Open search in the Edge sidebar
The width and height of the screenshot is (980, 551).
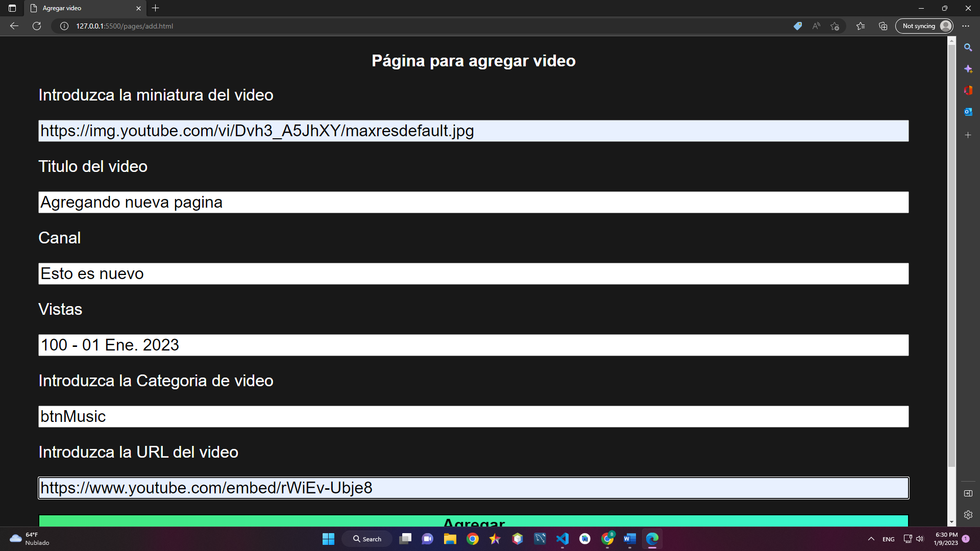968,47
